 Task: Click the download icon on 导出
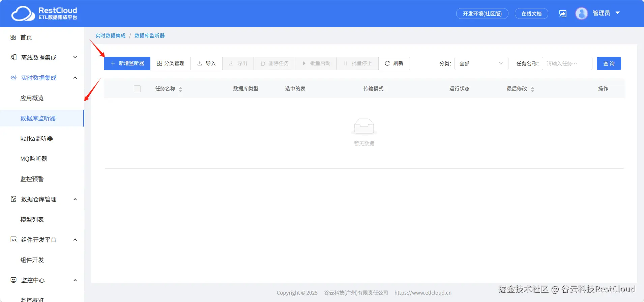(231, 63)
